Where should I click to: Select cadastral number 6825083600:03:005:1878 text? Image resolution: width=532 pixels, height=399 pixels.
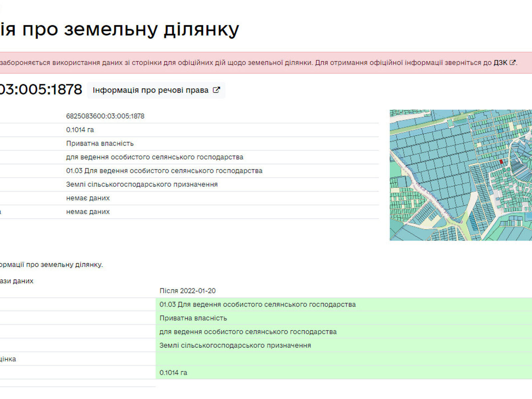105,116
